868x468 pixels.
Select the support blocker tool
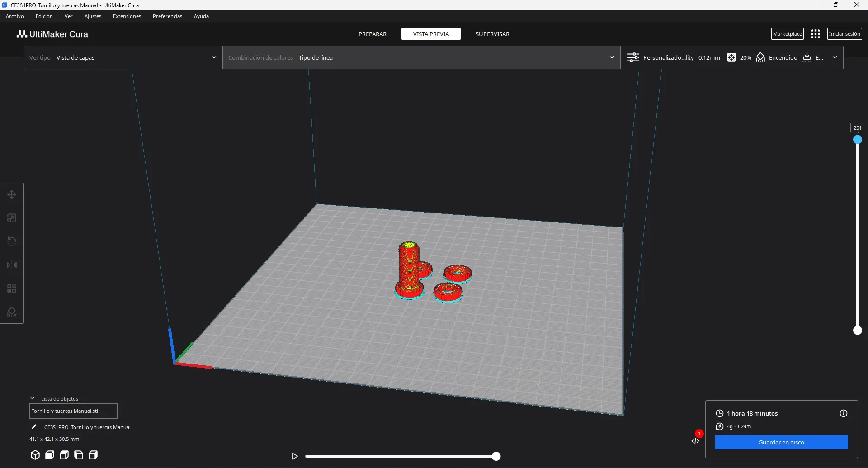[11, 312]
